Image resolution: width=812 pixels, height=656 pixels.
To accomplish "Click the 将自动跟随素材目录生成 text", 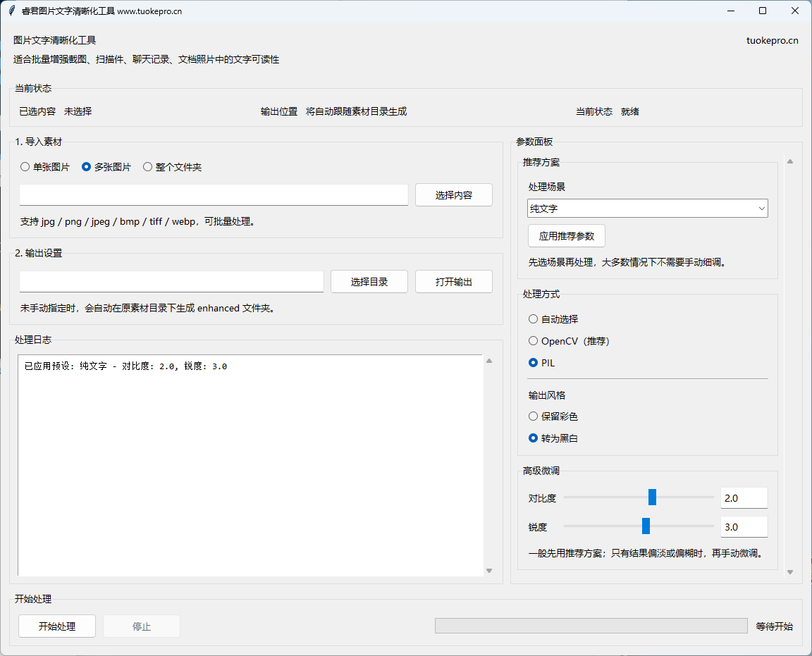I will point(356,111).
